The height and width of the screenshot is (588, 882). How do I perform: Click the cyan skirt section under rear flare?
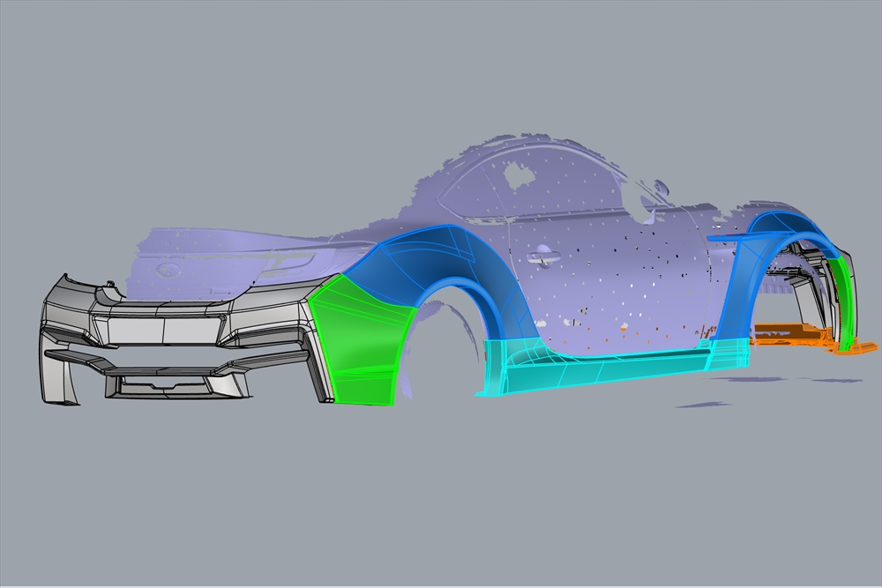pos(728,351)
